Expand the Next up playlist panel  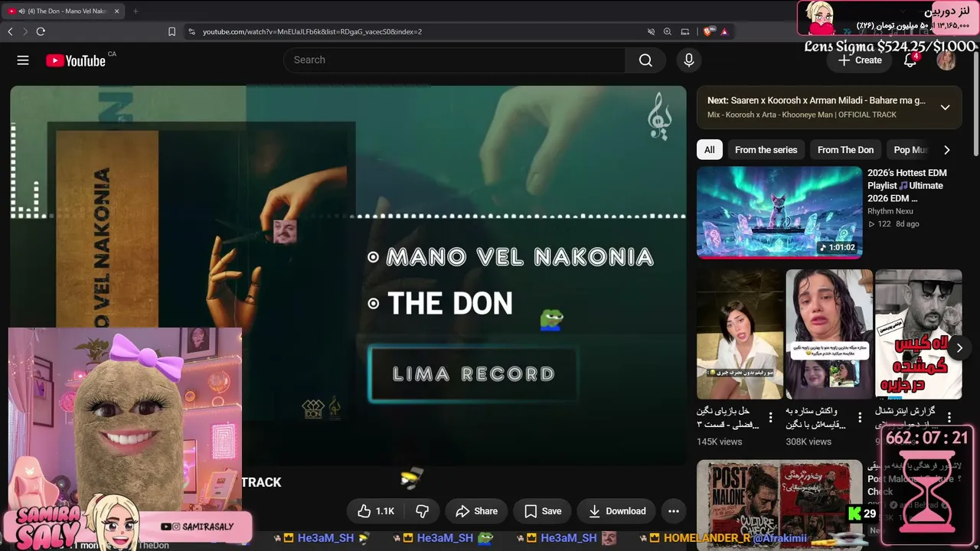[945, 107]
